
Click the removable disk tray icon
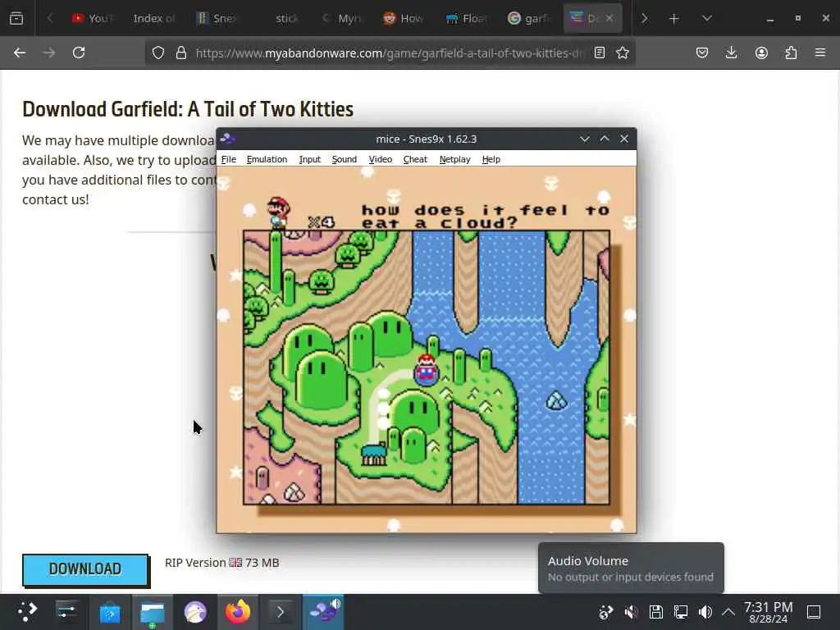(x=655, y=612)
